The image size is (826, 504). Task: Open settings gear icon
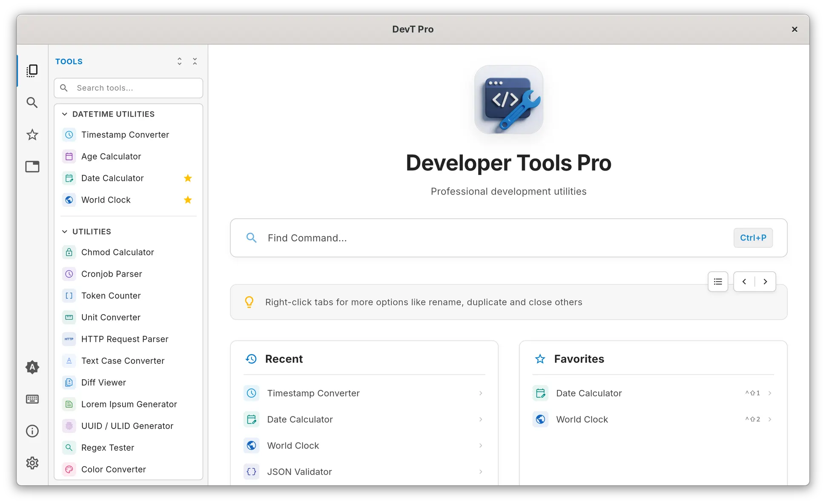(x=32, y=463)
